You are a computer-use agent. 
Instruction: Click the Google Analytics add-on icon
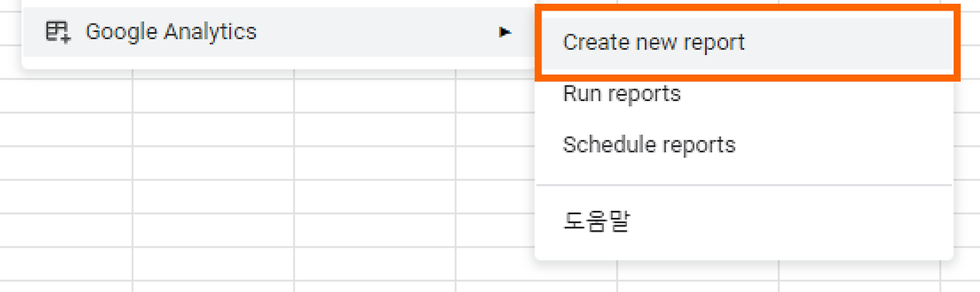coord(57,32)
